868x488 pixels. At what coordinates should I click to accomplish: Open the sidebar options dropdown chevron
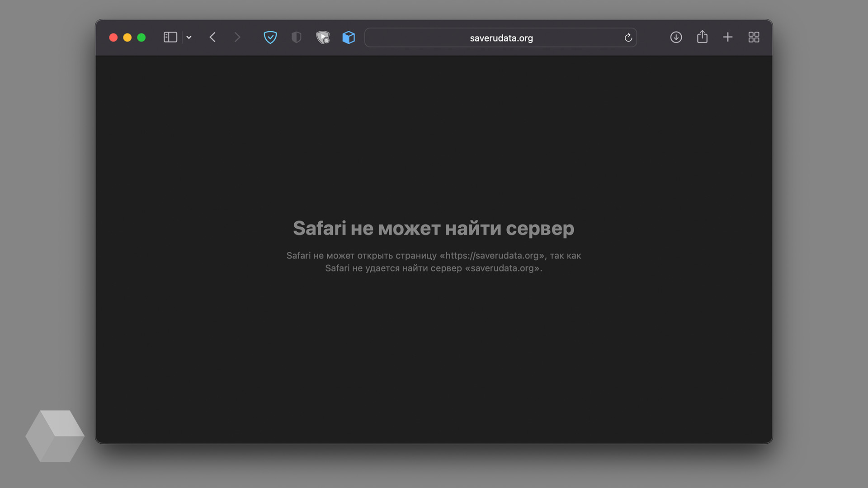click(189, 38)
